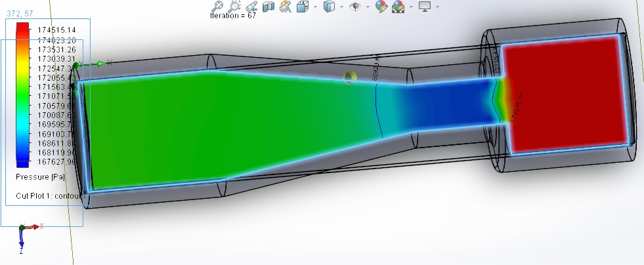Toggle Hide/Show Items eye icon
The image size is (644, 265).
[356, 7]
